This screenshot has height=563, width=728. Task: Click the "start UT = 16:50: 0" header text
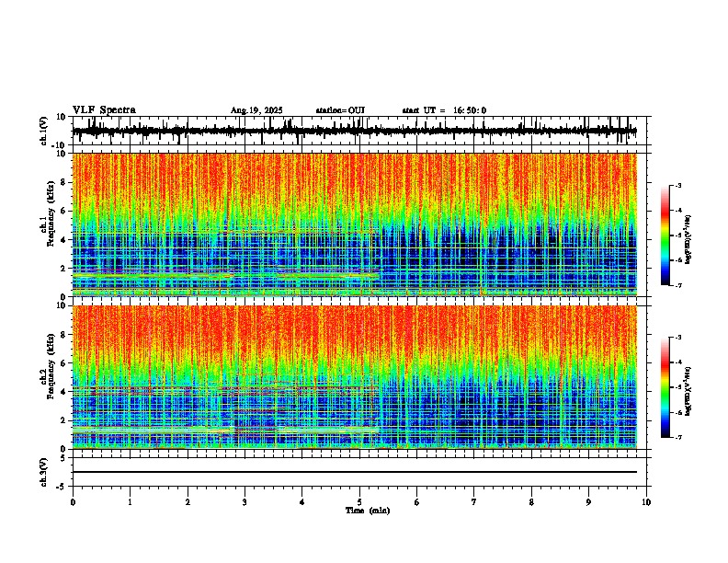point(444,110)
